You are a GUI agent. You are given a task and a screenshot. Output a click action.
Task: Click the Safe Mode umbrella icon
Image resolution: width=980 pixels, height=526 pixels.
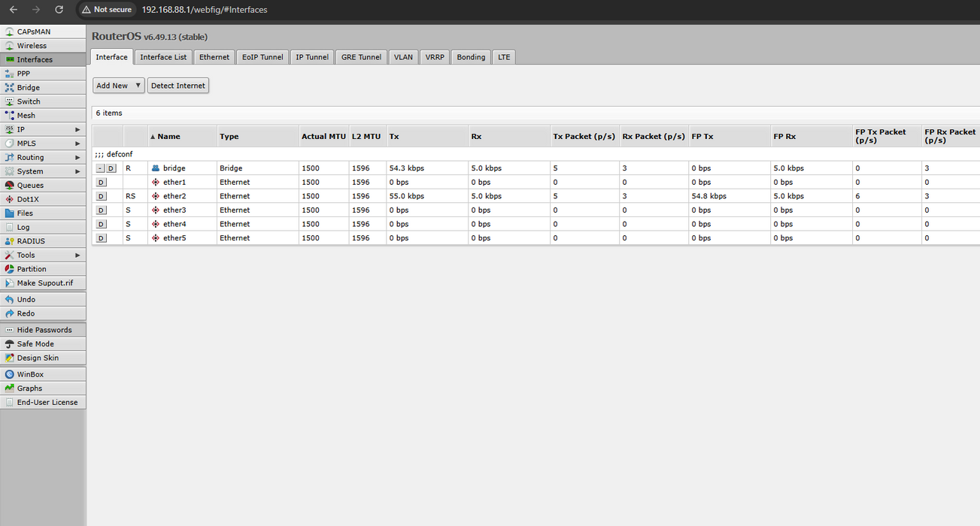pos(9,344)
